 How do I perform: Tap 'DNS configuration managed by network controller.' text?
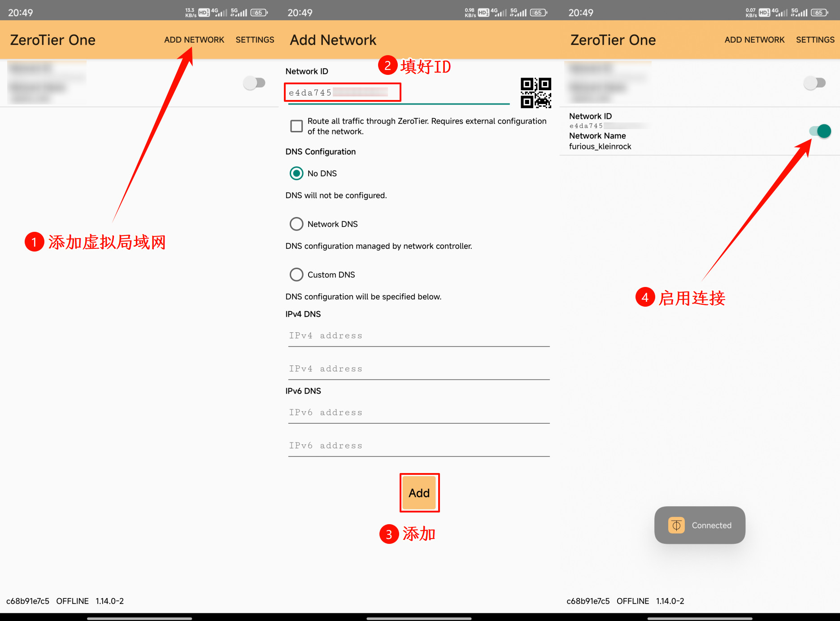click(379, 246)
